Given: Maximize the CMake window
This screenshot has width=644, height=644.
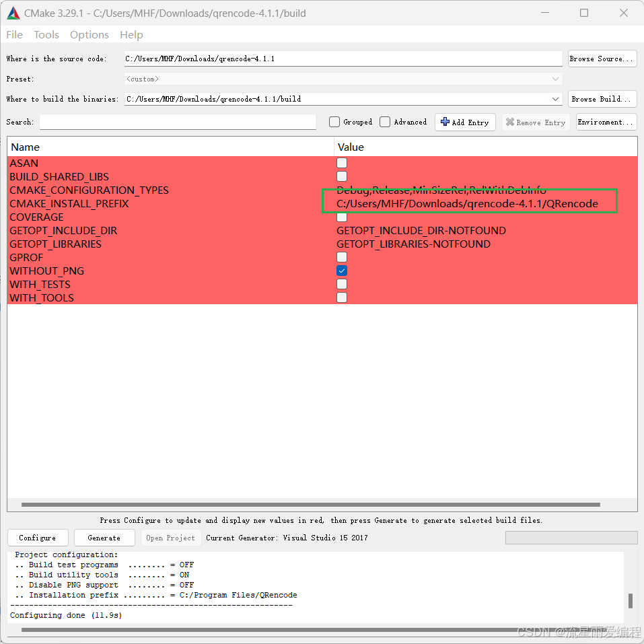Looking at the screenshot, I should [x=584, y=13].
